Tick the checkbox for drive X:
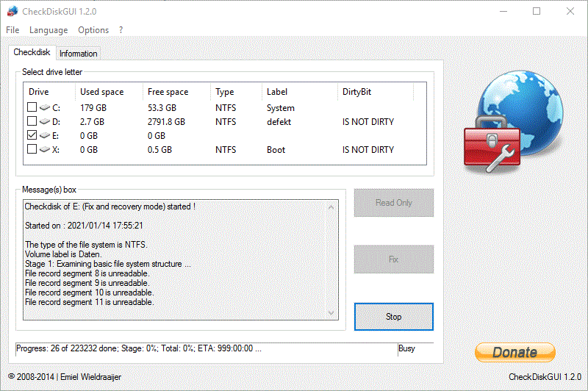 pos(32,148)
